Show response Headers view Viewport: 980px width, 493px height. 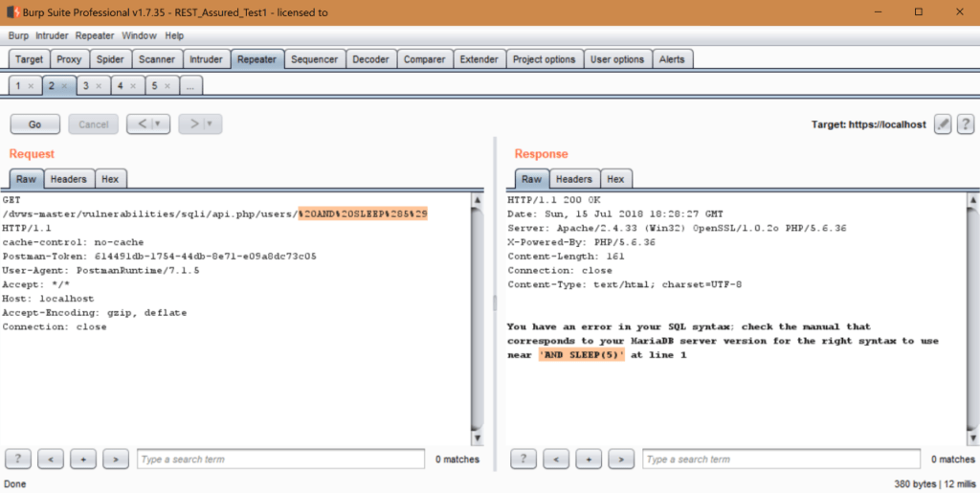pyautogui.click(x=573, y=179)
